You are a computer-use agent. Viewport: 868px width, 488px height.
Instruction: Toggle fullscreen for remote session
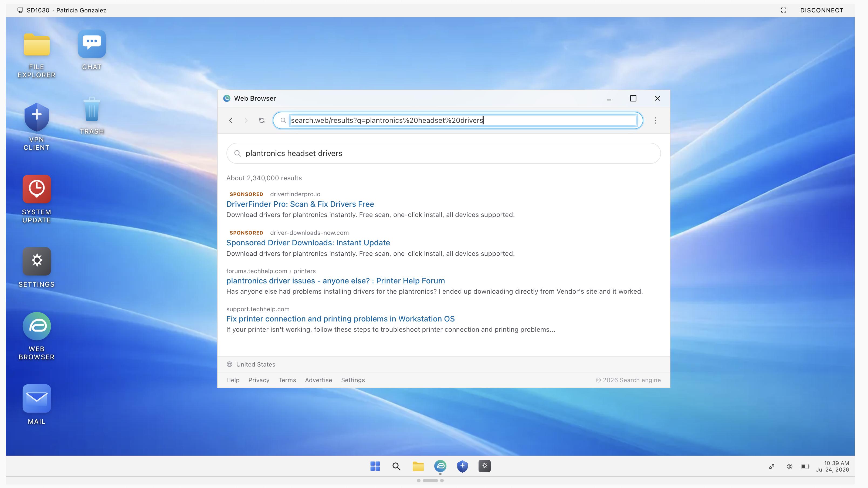(x=784, y=10)
